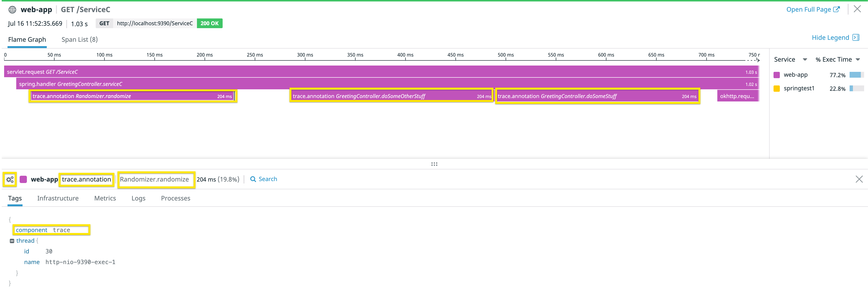
Task: View the Infrastructure tab
Action: [x=58, y=199]
